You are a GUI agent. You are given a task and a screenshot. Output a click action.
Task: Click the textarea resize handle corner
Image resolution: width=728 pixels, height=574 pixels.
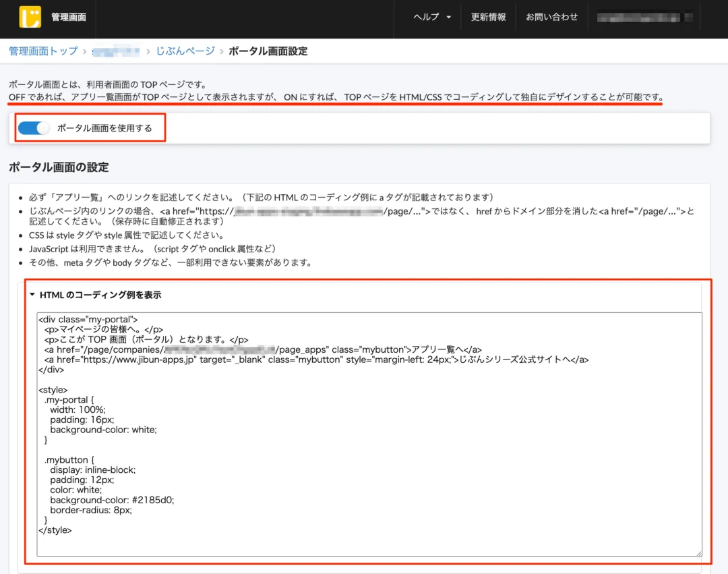(x=699, y=553)
